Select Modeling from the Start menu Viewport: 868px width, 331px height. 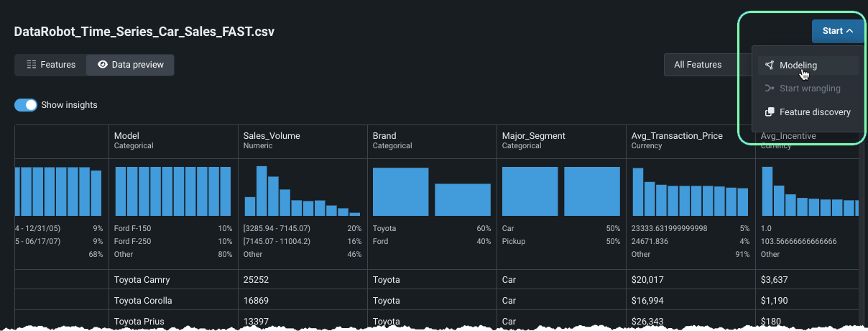[x=798, y=65]
